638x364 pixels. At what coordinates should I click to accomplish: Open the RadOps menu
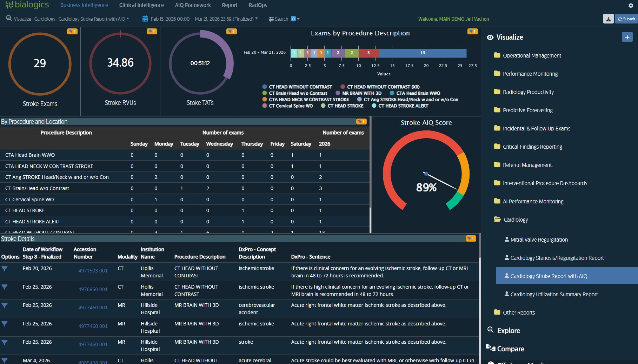[x=258, y=5]
